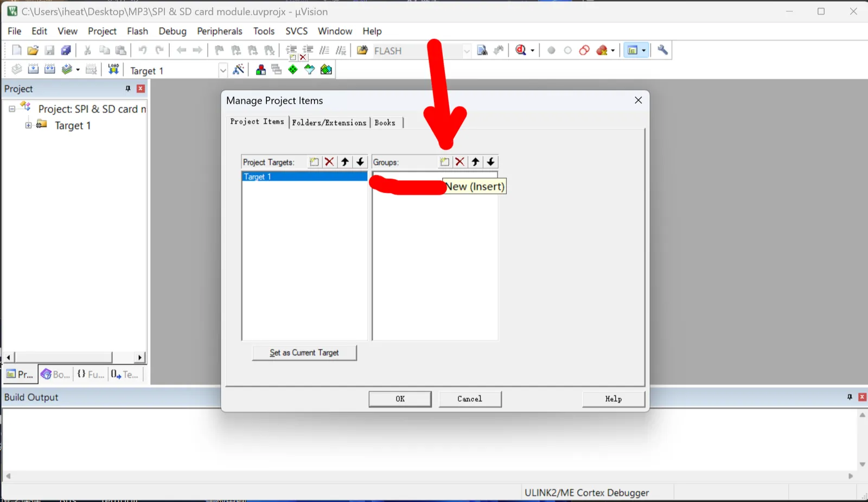Click the Download LOAD flash icon
This screenshot has height=502, width=868.
pos(113,69)
